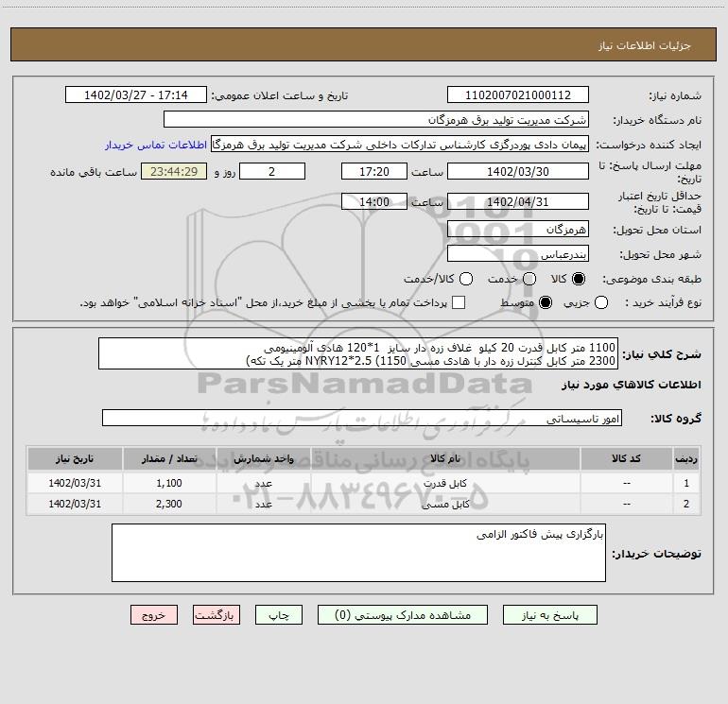Click the بندرعباس city field
This screenshot has width=728, height=704.
[x=518, y=253]
